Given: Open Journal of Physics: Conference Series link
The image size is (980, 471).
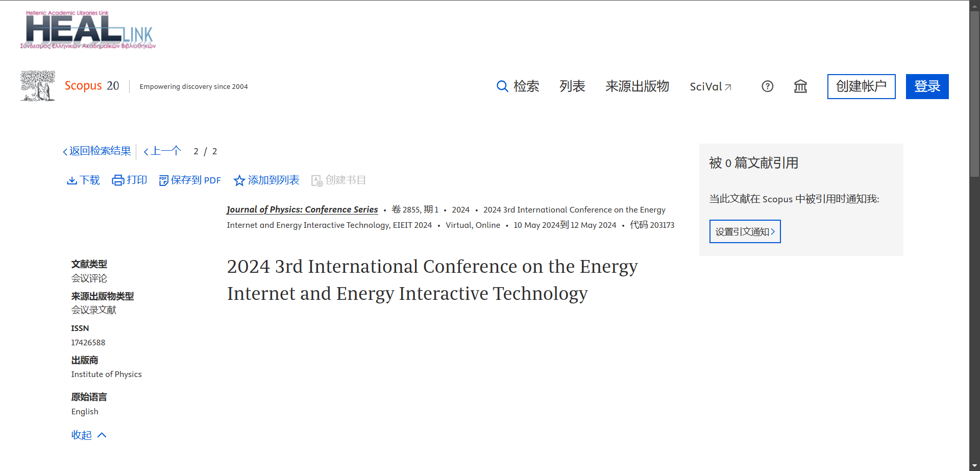Looking at the screenshot, I should coord(302,209).
